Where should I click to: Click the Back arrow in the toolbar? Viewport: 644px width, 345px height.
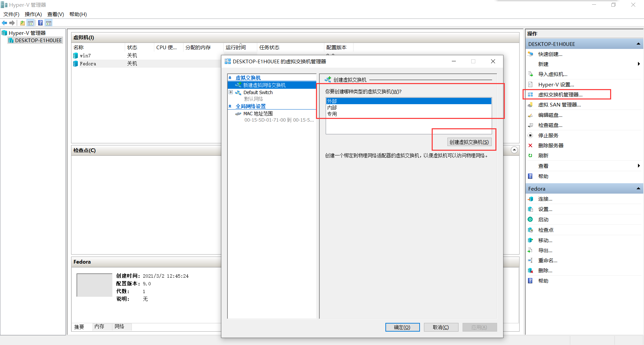4,23
